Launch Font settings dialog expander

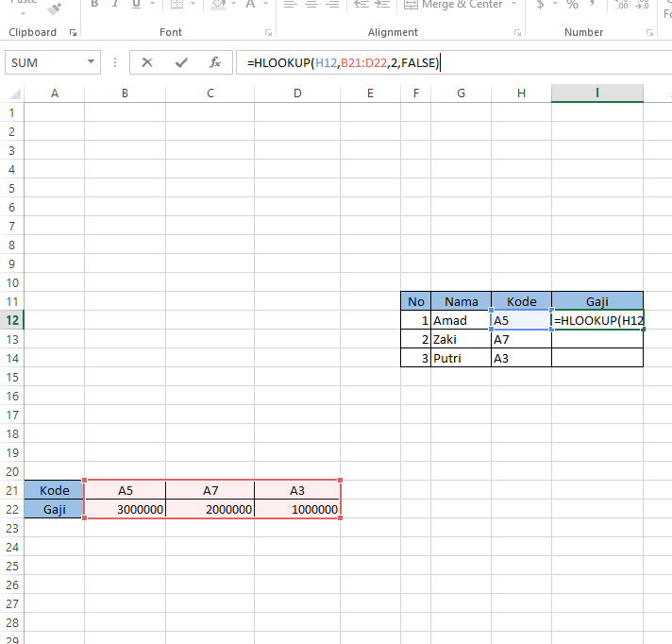pyautogui.click(x=268, y=33)
